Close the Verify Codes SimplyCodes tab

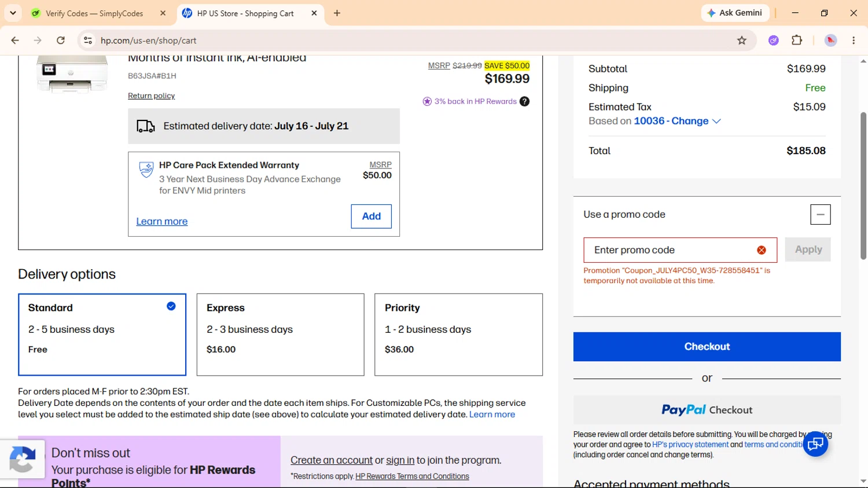pos(163,13)
